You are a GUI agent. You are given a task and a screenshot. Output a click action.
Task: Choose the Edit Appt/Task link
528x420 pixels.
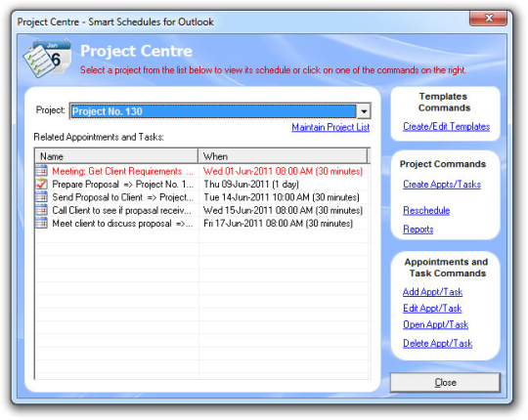[432, 308]
